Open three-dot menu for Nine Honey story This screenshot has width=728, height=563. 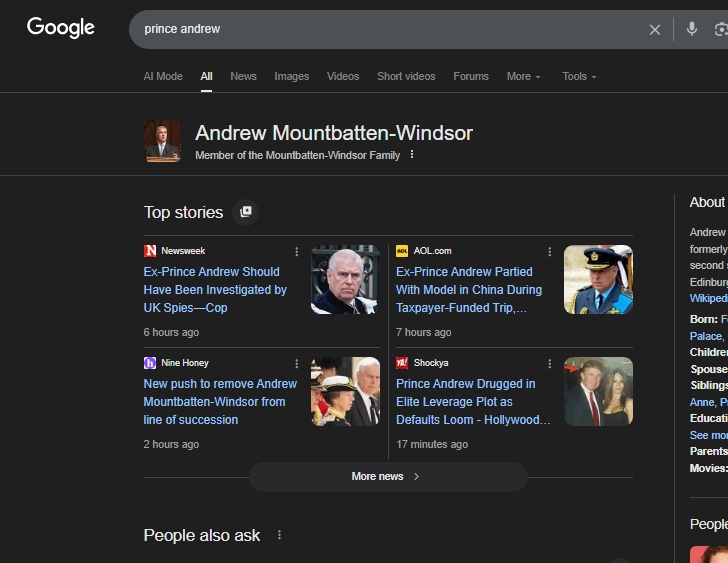click(297, 363)
